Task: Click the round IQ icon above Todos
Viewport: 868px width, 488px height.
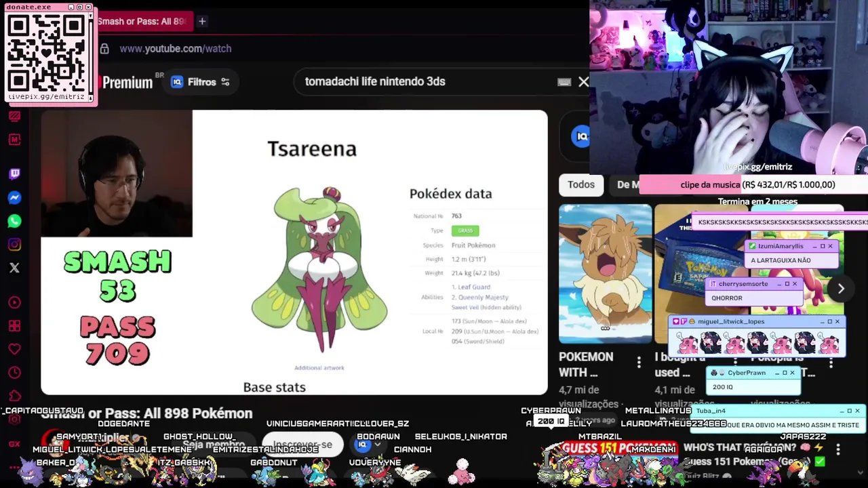Action: tap(580, 136)
